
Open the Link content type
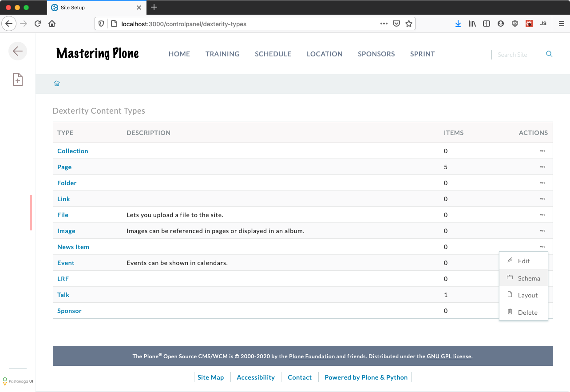click(63, 199)
